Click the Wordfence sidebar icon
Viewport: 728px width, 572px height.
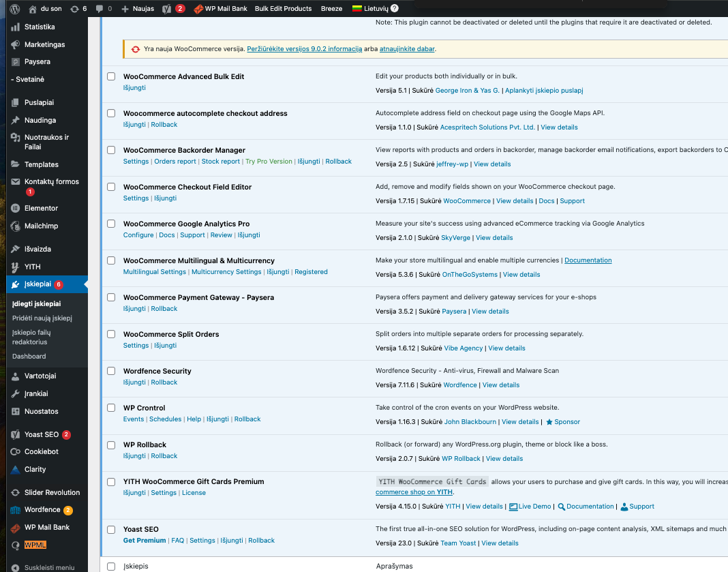(x=15, y=510)
